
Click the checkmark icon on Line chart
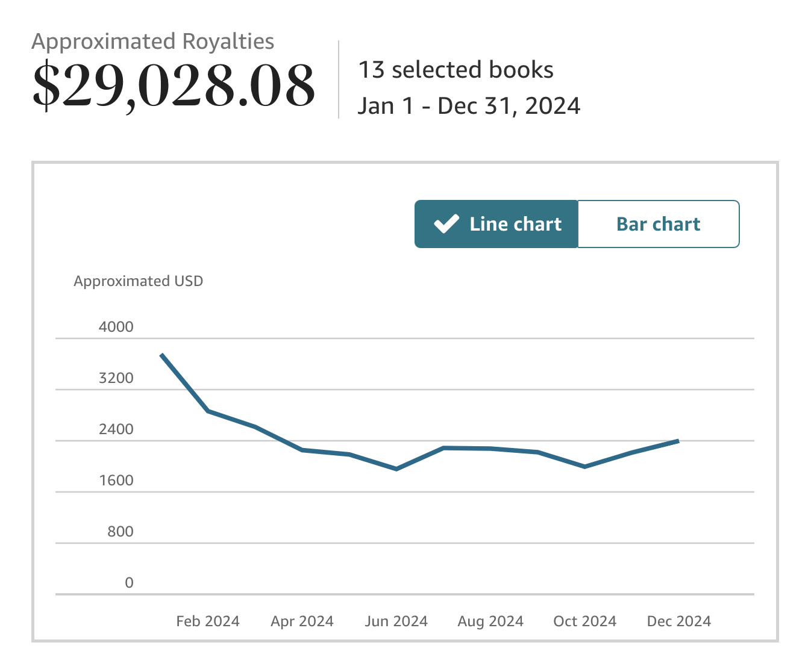[445, 224]
